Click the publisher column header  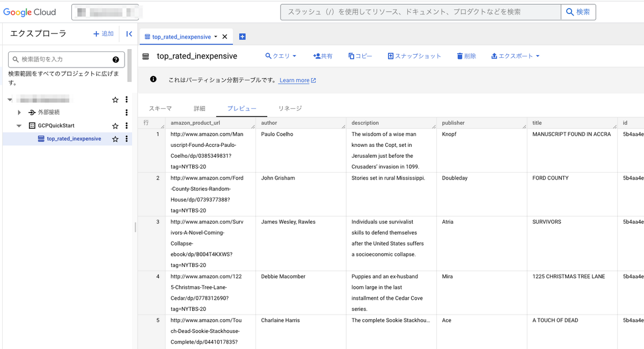[481, 123]
